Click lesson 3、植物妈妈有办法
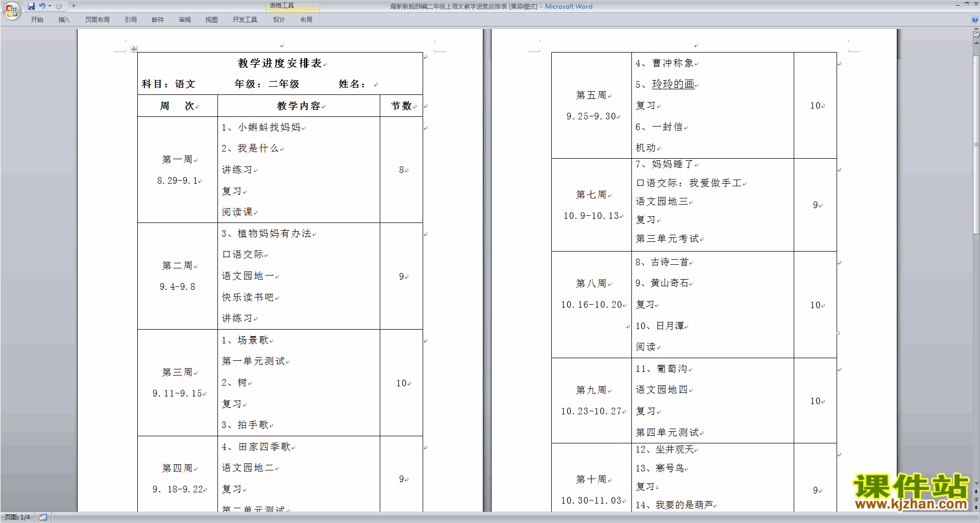Viewport: 980px width, 523px height. 266,234
